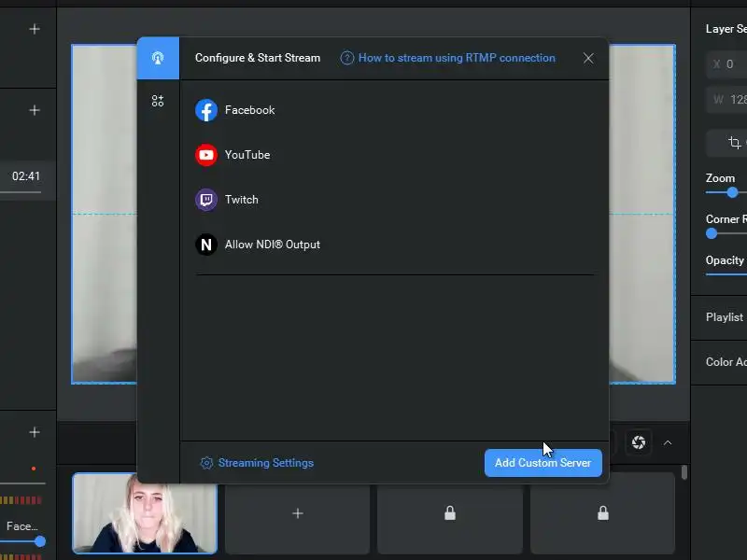This screenshot has width=747, height=560.
Task: Click the 02:41 timer display
Action: (x=26, y=176)
